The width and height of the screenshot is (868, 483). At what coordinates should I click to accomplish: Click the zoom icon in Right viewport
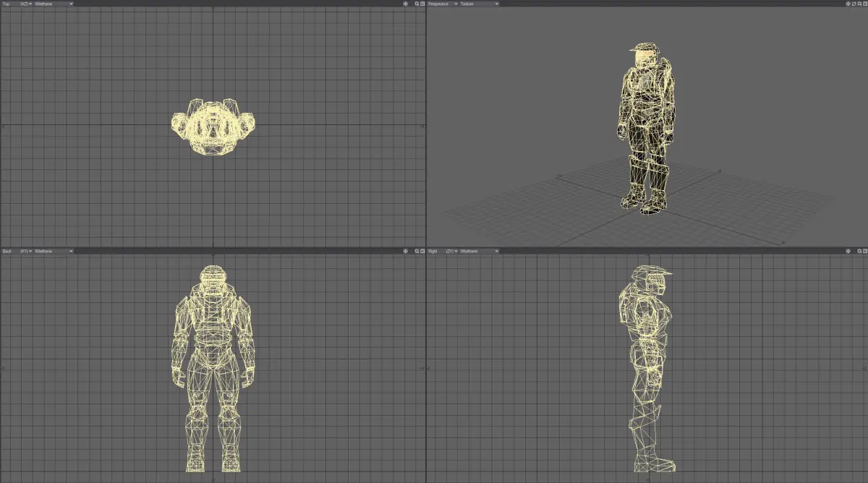[859, 251]
